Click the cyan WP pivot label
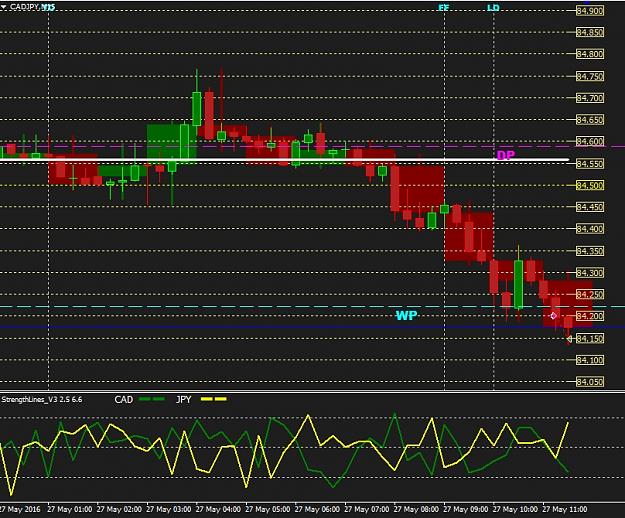Screen dimensions: 625x518 tap(406, 316)
